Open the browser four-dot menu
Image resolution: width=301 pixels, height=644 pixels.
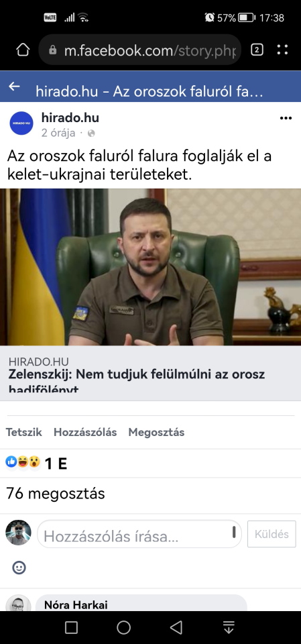[x=282, y=50]
